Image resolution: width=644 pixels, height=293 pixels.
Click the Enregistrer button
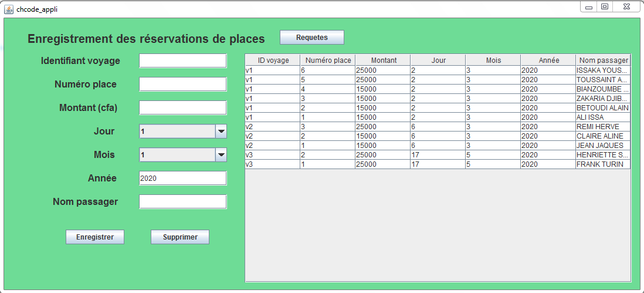point(95,237)
